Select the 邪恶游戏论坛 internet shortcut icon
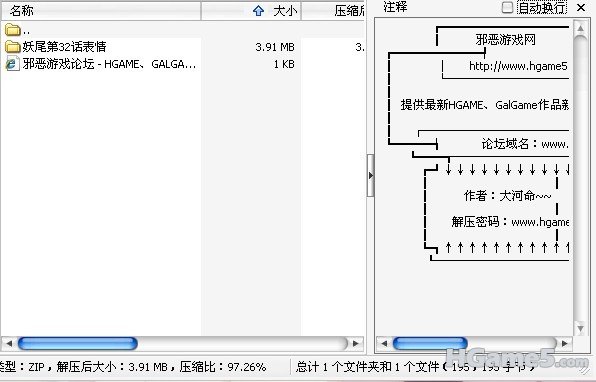Screen dimensions: 596x382 [13, 64]
